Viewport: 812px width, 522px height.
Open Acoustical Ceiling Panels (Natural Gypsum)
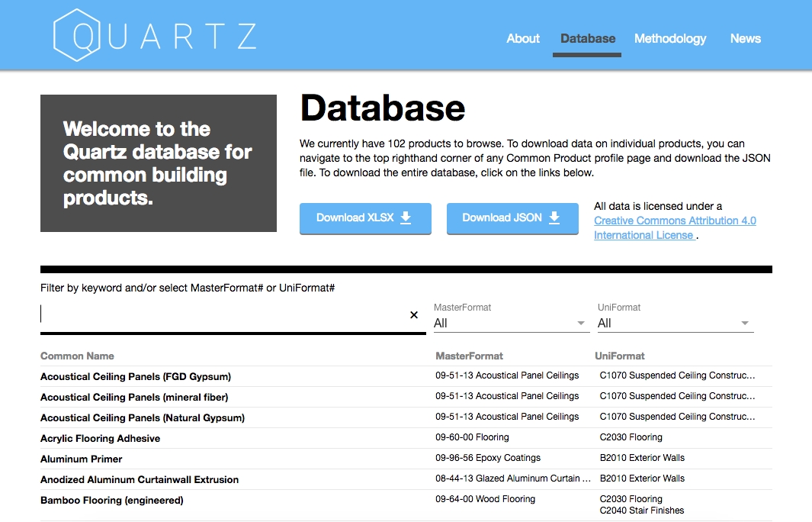point(143,417)
